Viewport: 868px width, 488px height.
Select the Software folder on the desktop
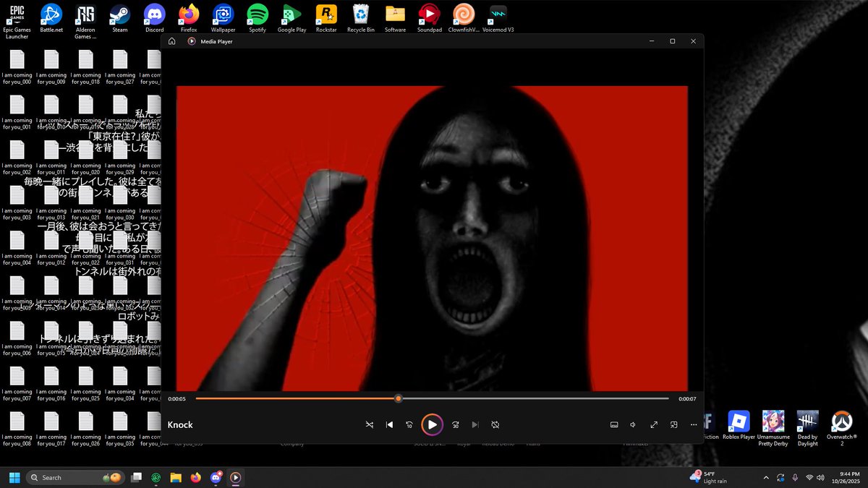point(395,19)
